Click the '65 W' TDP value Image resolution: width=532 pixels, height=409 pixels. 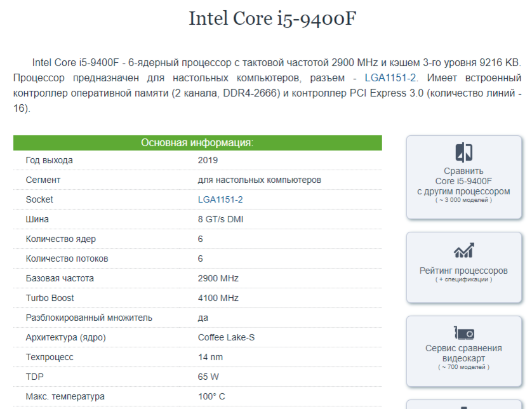point(208,377)
